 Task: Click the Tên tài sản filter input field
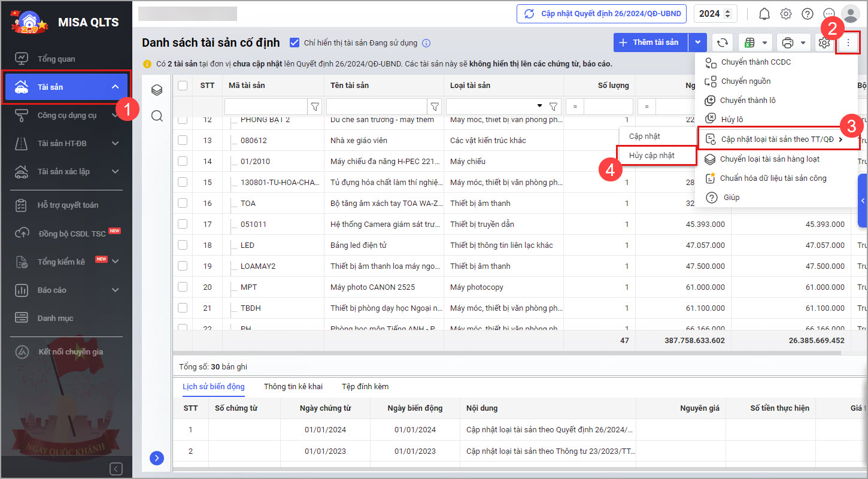[376, 107]
